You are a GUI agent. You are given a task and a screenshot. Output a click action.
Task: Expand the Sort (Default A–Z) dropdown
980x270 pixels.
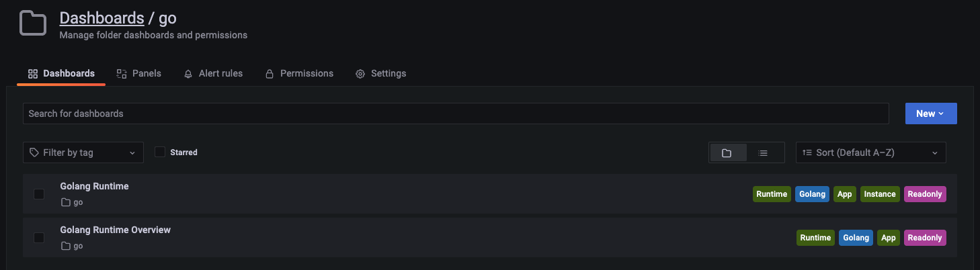click(870, 152)
